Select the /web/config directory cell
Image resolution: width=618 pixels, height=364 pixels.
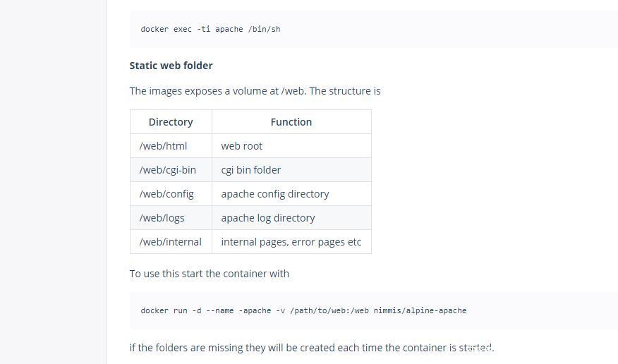166,194
